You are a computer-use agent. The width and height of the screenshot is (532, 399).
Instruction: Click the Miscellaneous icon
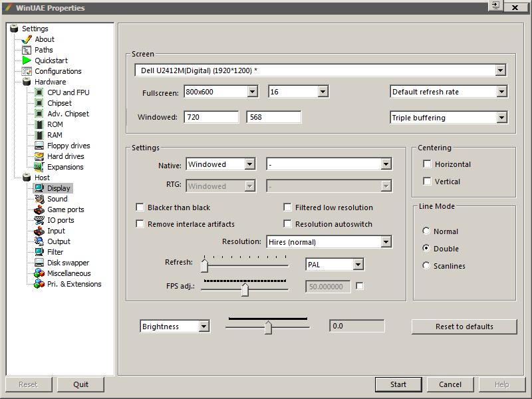[x=39, y=273]
